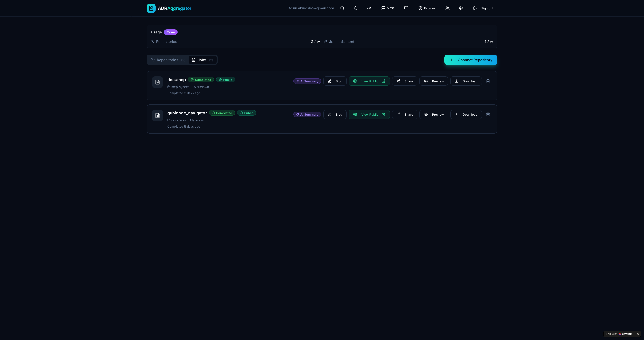Viewport: 644px width, 340px height.
Task: Open MCP page from header
Action: click(x=387, y=8)
